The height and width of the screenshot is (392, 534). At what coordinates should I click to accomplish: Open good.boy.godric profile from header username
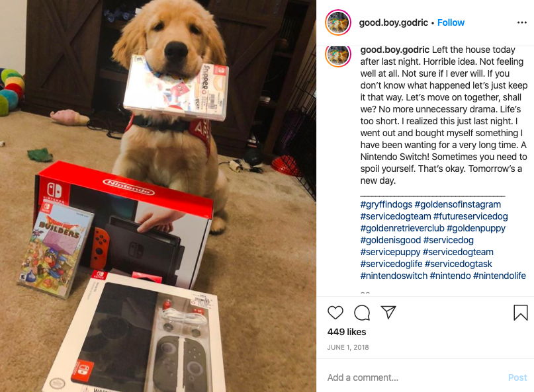[x=393, y=22]
